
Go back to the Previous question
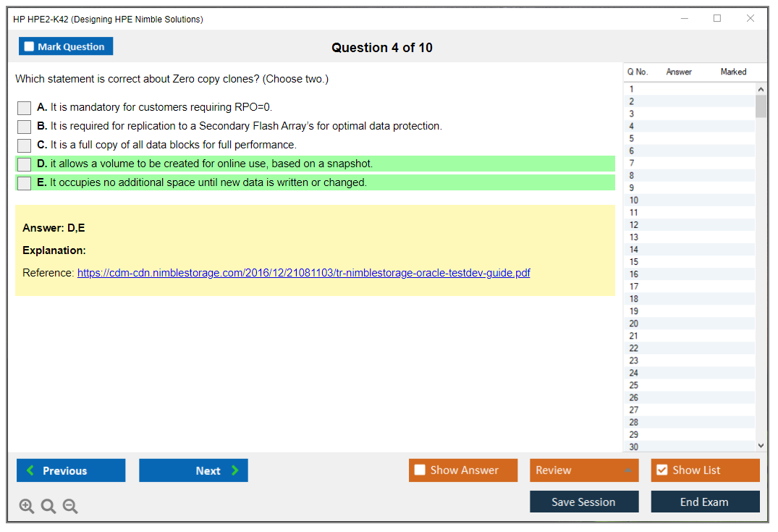pyautogui.click(x=71, y=470)
